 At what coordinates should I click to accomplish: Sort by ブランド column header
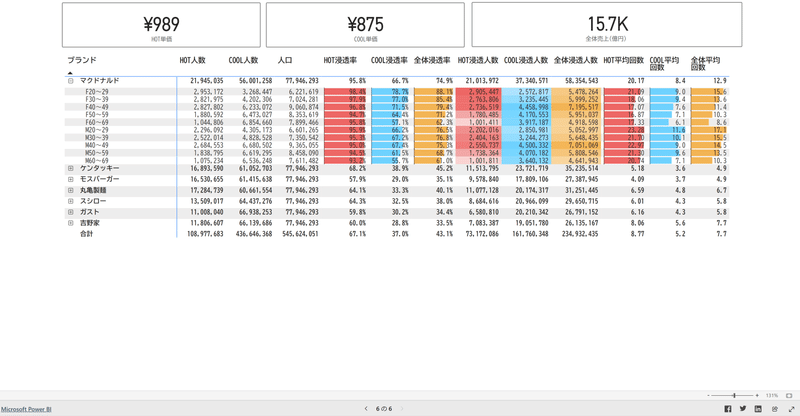point(82,60)
